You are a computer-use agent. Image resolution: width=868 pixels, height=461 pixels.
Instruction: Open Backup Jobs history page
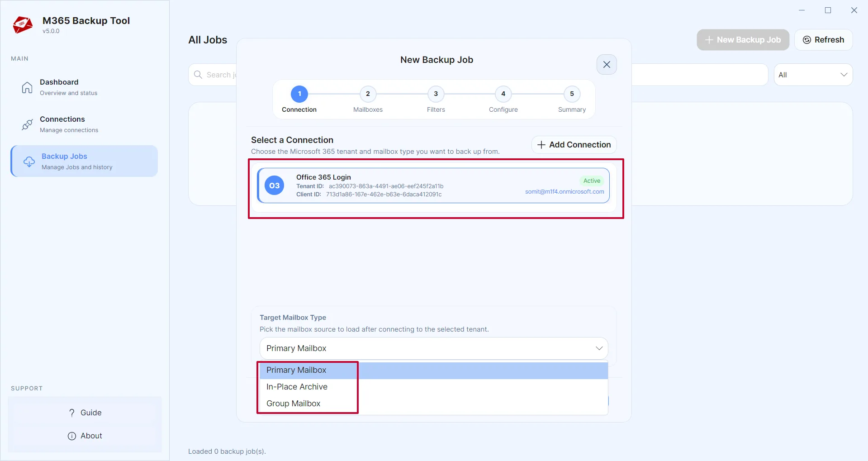coord(84,161)
